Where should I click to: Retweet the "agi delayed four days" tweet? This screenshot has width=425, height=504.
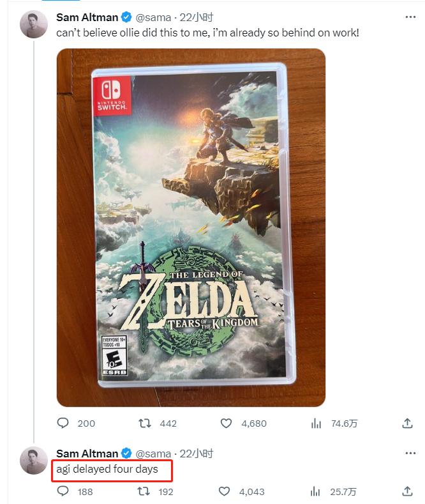[144, 491]
